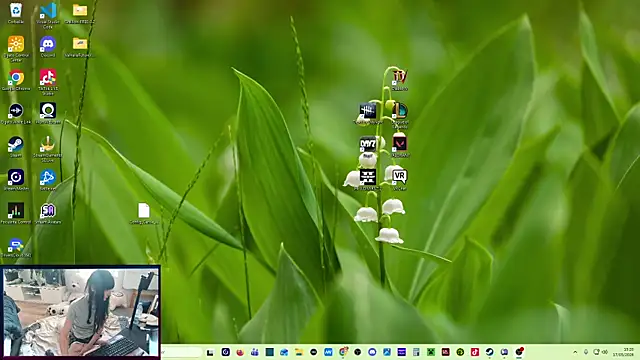Open the StreamElements desktop shortcut

click(48, 144)
